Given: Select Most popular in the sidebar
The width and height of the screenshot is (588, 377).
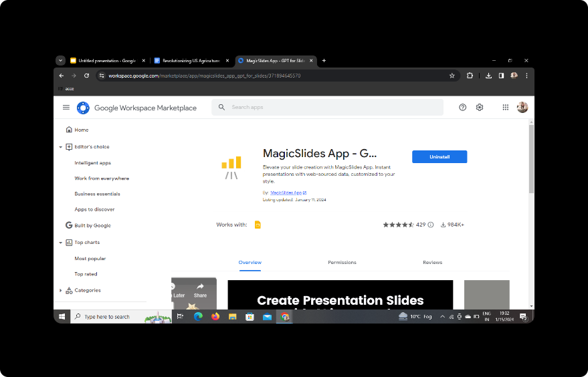Looking at the screenshot, I should pyautogui.click(x=90, y=259).
